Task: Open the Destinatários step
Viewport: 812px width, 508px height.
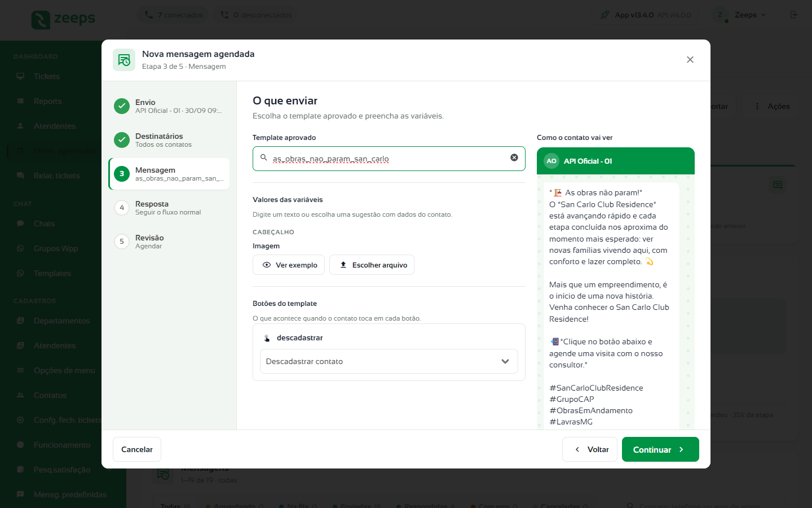Action: [x=169, y=140]
